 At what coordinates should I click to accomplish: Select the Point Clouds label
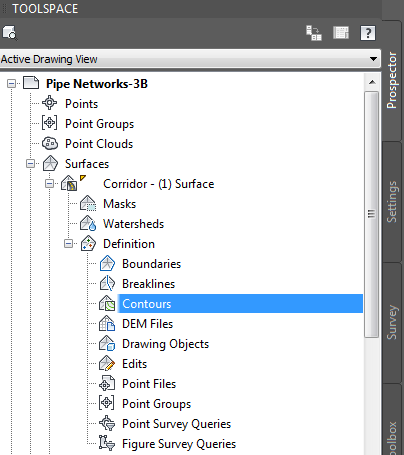coord(99,144)
